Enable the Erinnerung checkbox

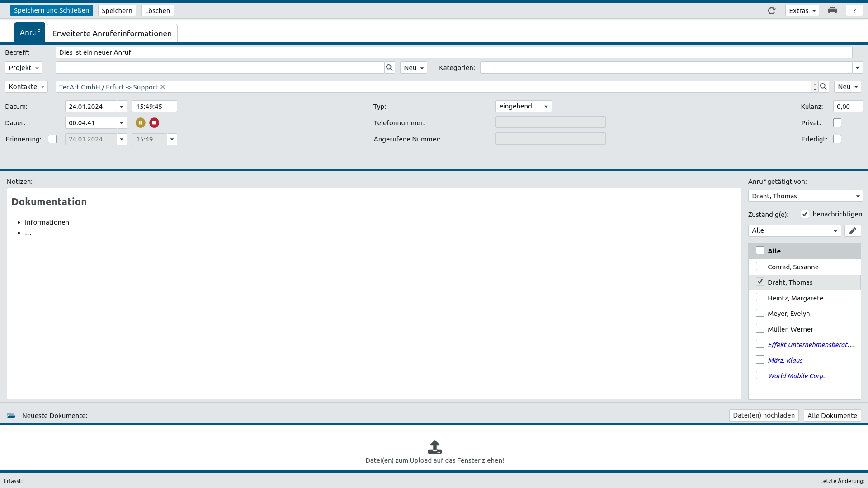coord(52,139)
